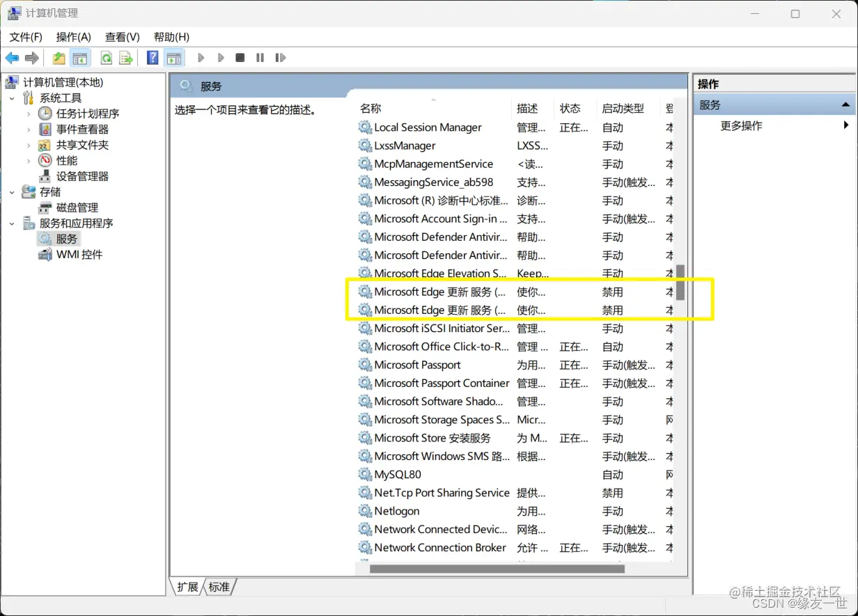Refresh the list with green refresh icon

(107, 58)
